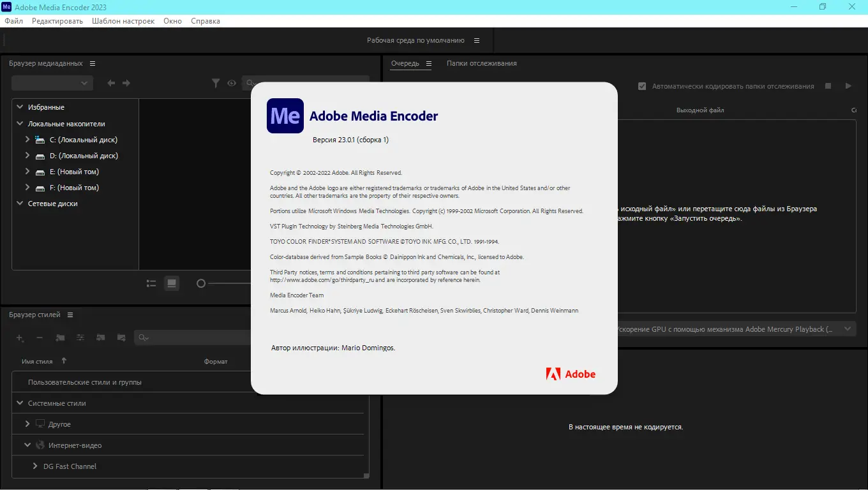The height and width of the screenshot is (490, 868).
Task: Open the Браузер медиаданных panel menu
Action: 93,64
